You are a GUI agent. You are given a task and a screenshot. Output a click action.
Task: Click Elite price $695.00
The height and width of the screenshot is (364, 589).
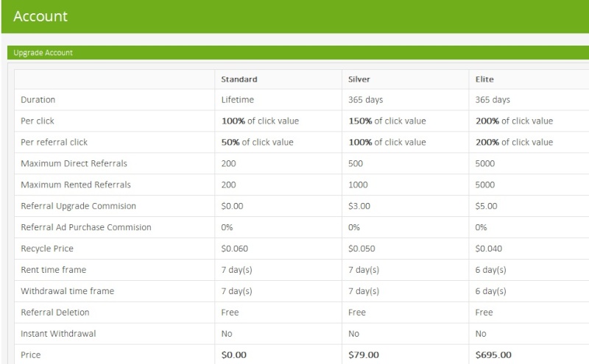tap(493, 355)
